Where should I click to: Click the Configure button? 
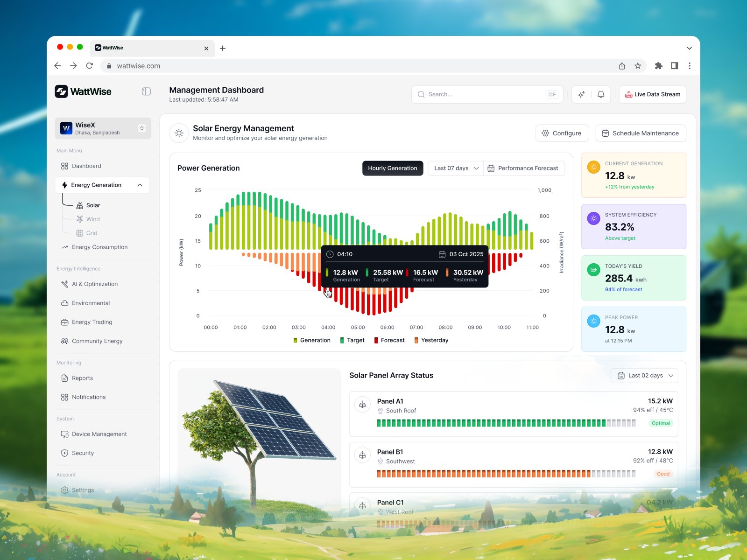562,133
